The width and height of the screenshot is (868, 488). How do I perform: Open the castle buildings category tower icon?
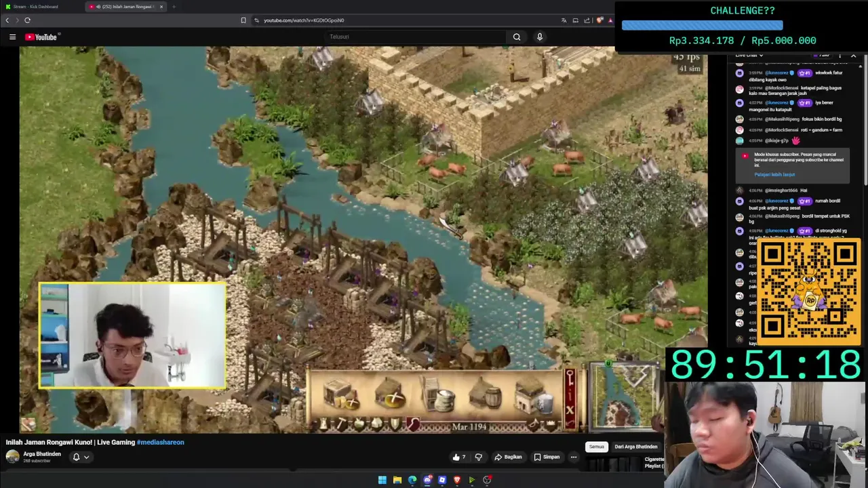click(x=323, y=424)
